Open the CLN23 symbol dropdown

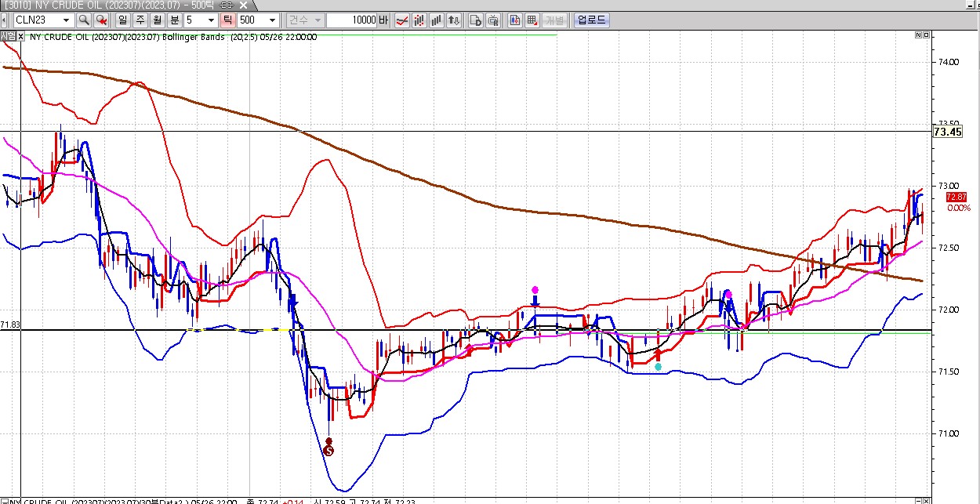pyautogui.click(x=66, y=20)
